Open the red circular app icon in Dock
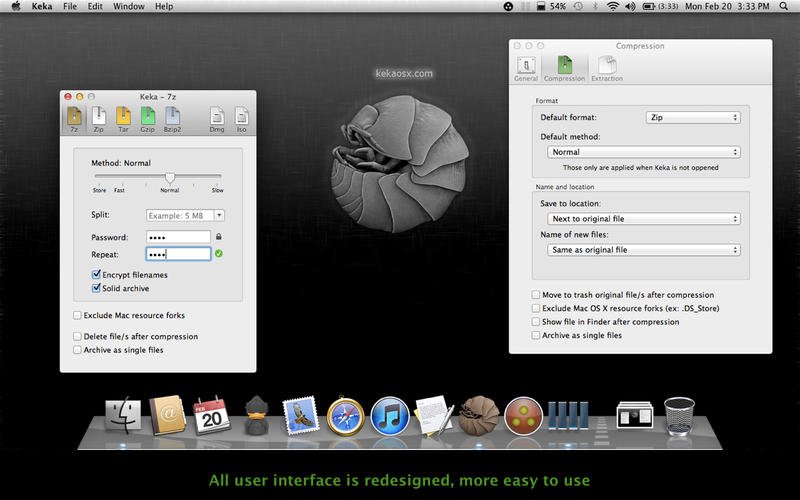Screen dimensions: 800x500 [523, 416]
